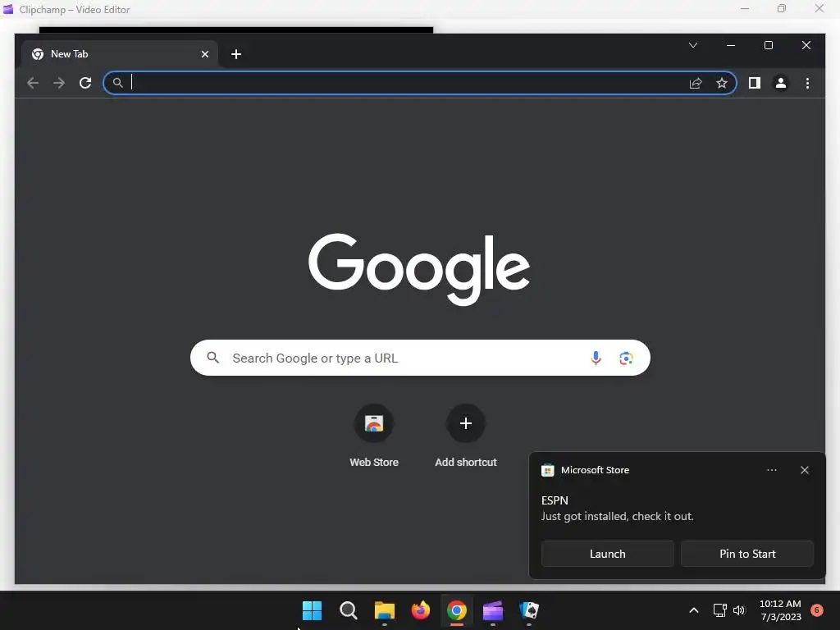The width and height of the screenshot is (840, 630).
Task: Open Chrome's side panel icon
Action: 755,83
